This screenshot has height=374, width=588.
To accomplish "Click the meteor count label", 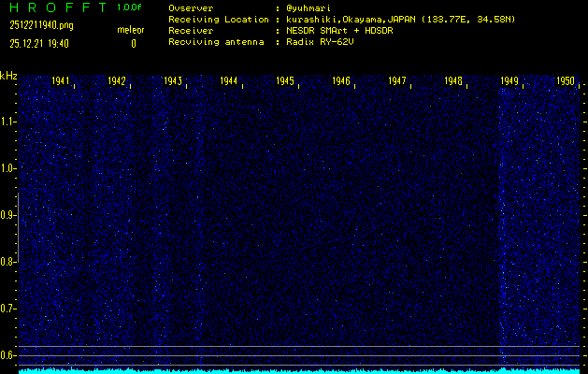I will (131, 30).
